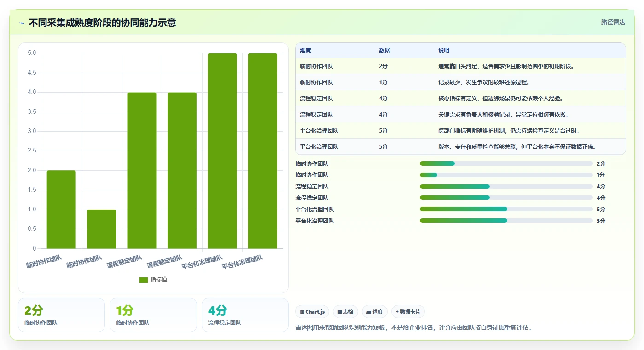Image resolution: width=644 pixels, height=350 pixels.
Task: Open the 2分 临时协作团队 data card
Action: (61, 315)
